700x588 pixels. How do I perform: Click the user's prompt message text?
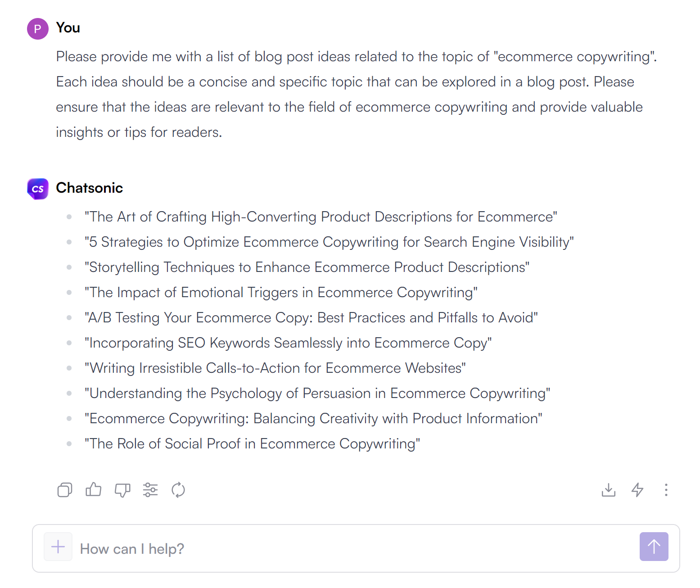(x=356, y=95)
